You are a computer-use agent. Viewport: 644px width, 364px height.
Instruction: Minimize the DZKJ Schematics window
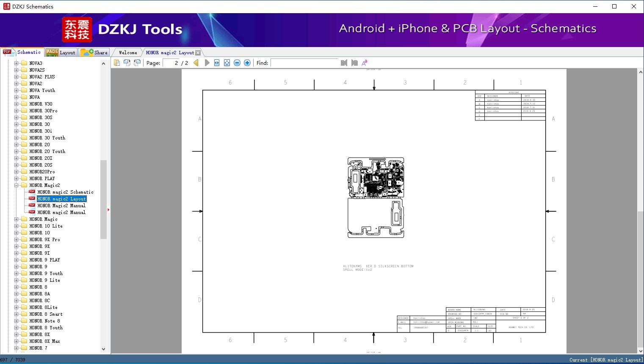(595, 6)
